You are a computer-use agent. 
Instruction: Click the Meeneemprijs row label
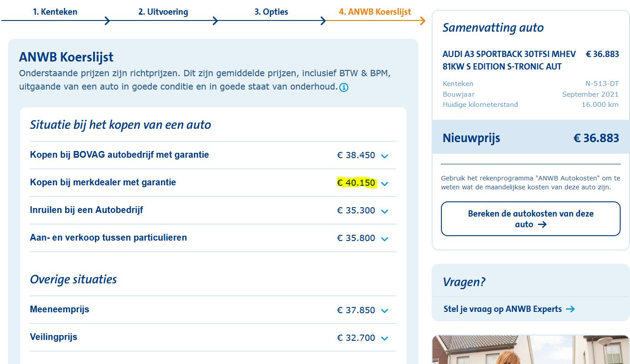pos(59,309)
